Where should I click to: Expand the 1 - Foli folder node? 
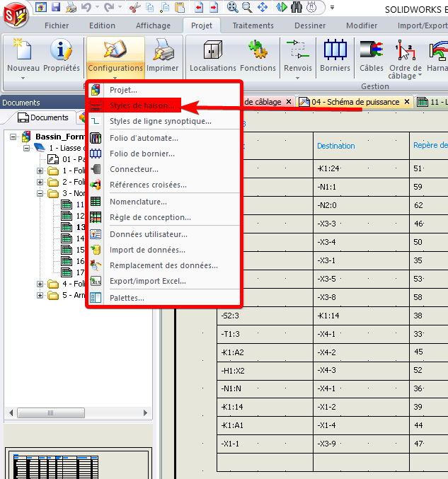40,171
